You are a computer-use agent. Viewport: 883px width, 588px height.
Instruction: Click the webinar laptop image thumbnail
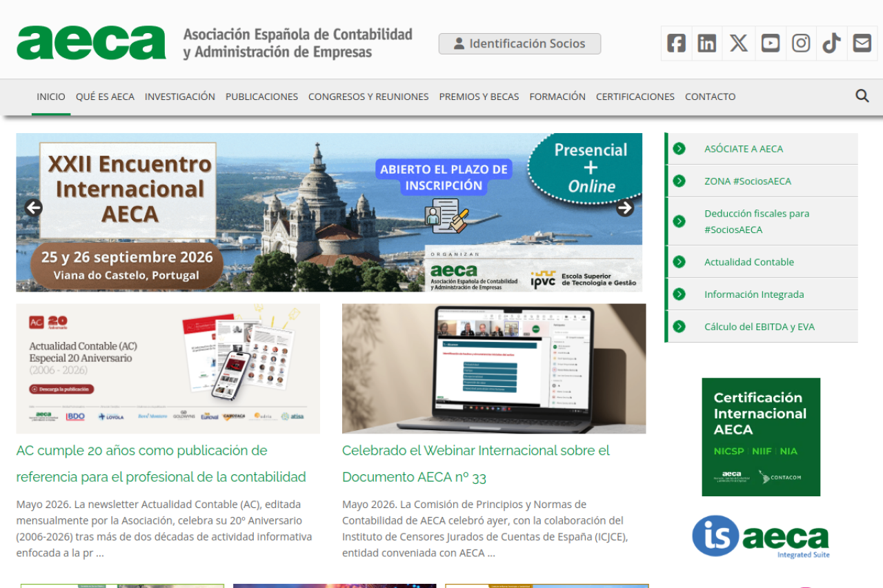pyautogui.click(x=494, y=369)
